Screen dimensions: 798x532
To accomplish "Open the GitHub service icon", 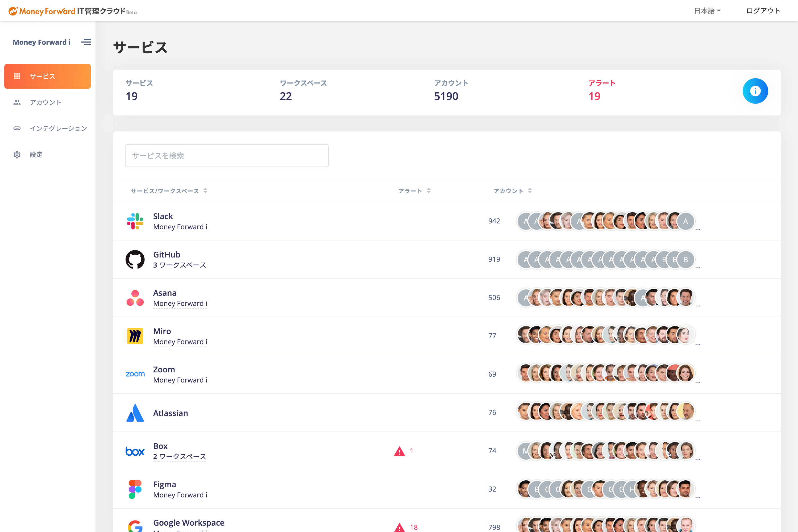I will (x=135, y=259).
